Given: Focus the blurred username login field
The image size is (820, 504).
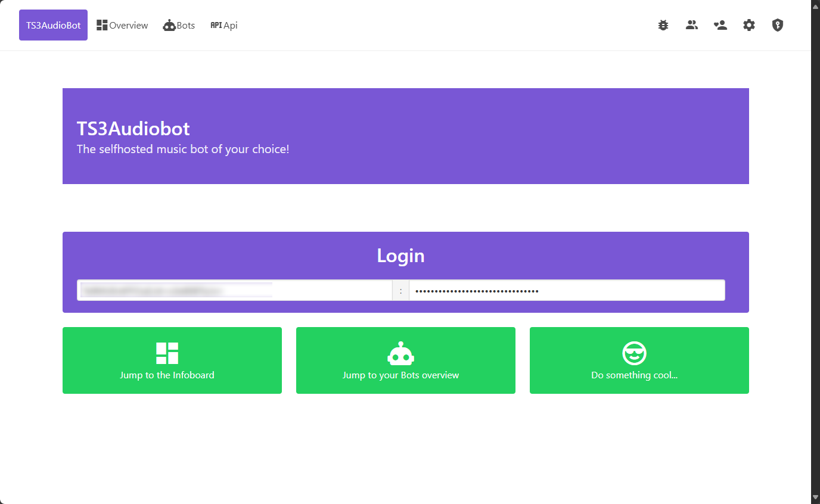Looking at the screenshot, I should (x=235, y=290).
